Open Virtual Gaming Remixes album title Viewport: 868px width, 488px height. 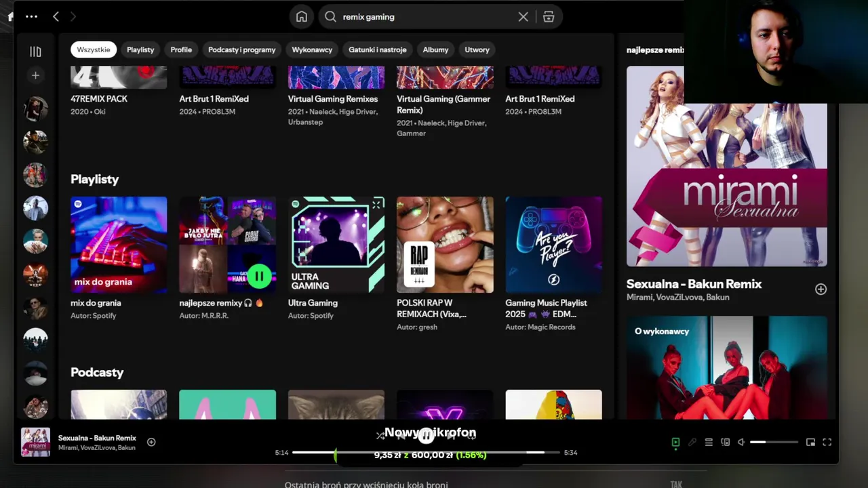(x=333, y=99)
